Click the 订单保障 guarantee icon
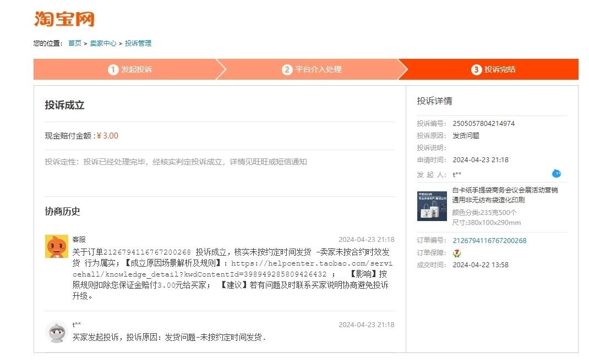Image resolution: width=589 pixels, height=364 pixels. click(x=457, y=253)
